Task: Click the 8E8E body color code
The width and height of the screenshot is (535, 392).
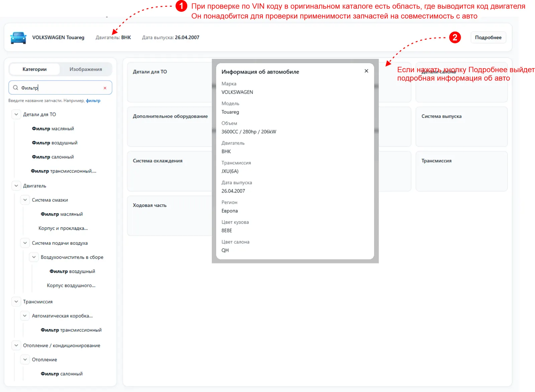Action: (x=226, y=230)
